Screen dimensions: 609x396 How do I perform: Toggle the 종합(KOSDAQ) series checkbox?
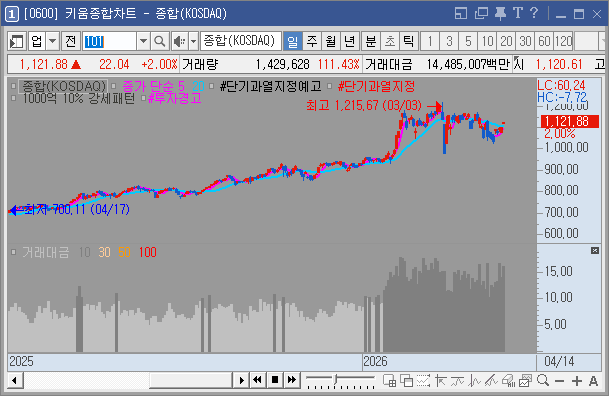[x=14, y=86]
